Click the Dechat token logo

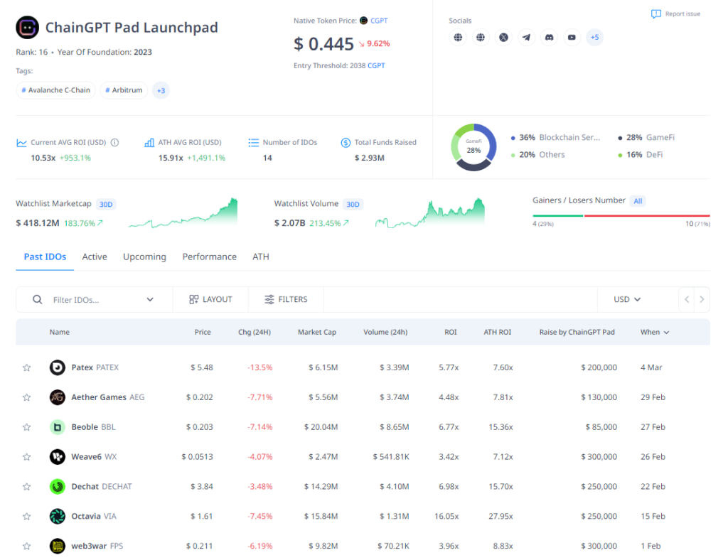click(x=58, y=486)
